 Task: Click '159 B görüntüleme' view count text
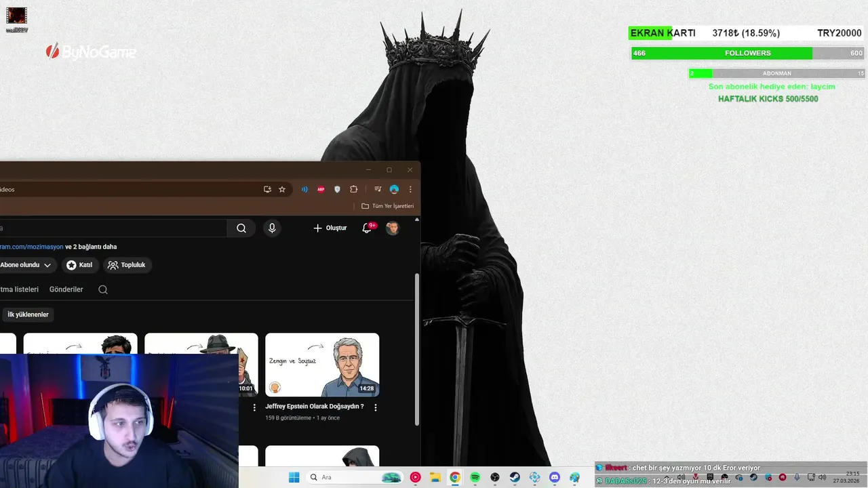pyautogui.click(x=289, y=418)
